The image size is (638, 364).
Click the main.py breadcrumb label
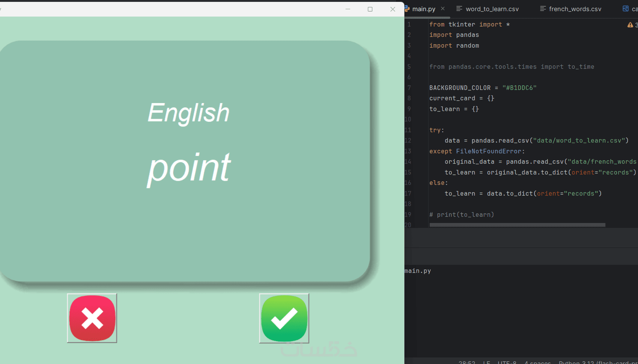pyautogui.click(x=418, y=271)
